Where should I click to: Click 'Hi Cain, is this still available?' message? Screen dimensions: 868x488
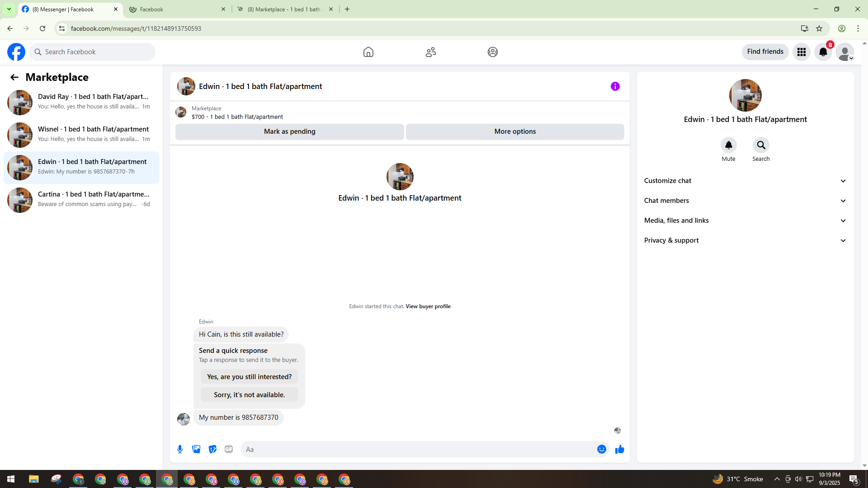(x=241, y=334)
